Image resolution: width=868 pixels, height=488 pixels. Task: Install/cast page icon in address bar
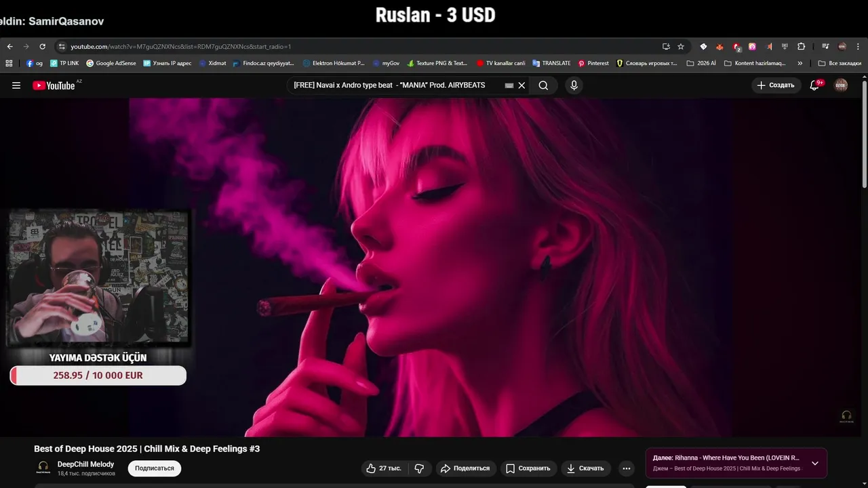point(666,47)
